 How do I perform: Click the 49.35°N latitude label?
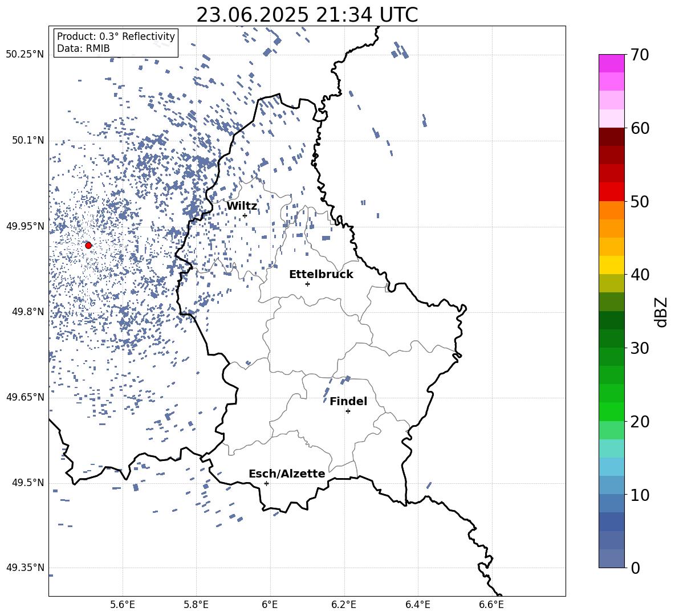click(25, 568)
